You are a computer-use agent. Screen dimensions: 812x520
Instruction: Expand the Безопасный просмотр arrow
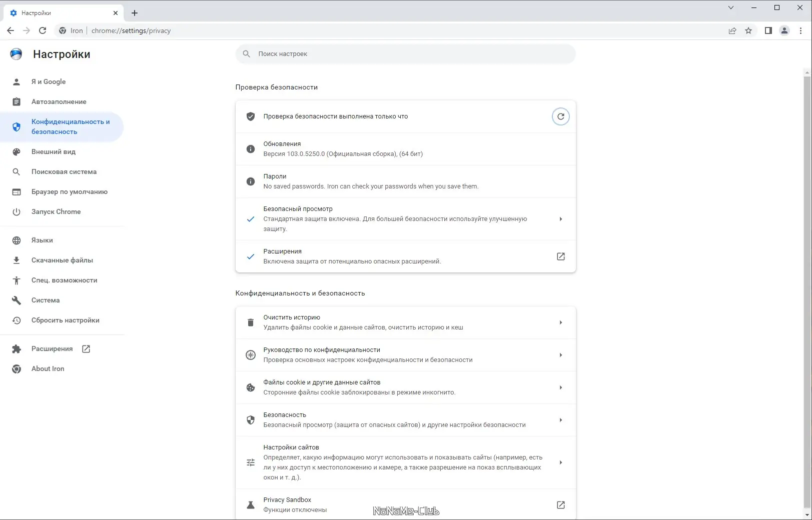click(560, 219)
